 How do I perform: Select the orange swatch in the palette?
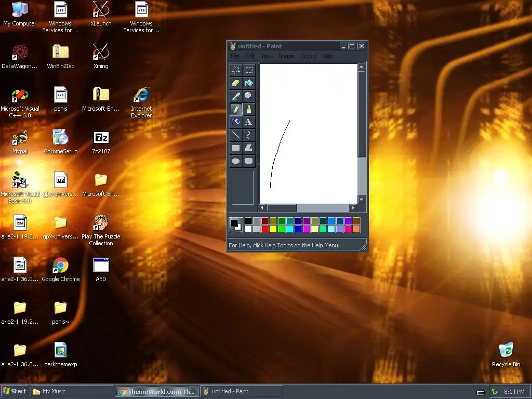(x=356, y=229)
